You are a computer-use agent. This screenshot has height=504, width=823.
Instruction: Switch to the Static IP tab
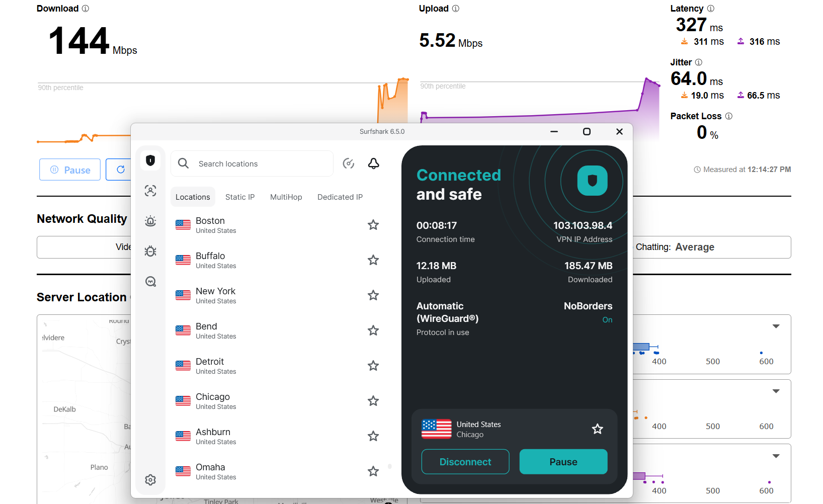[240, 197]
